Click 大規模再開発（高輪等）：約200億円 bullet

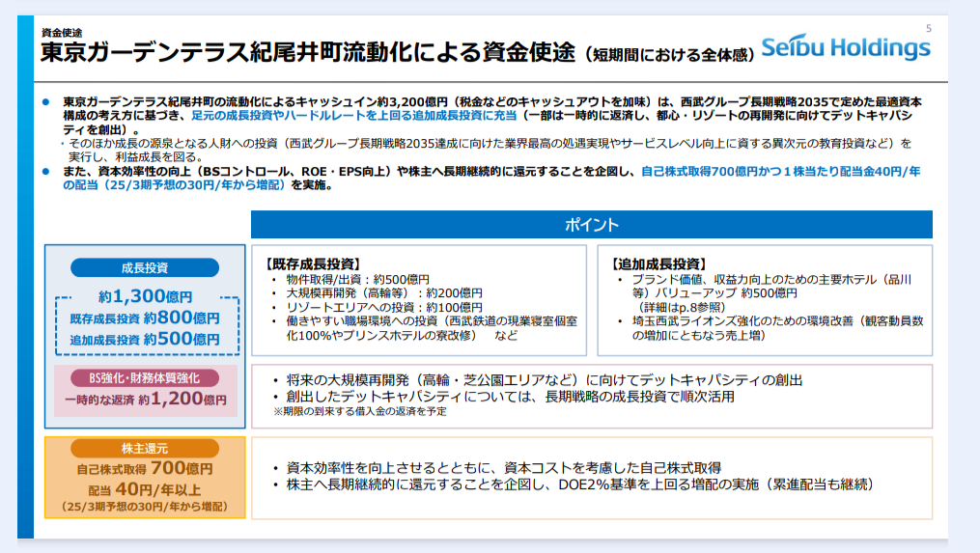click(383, 293)
